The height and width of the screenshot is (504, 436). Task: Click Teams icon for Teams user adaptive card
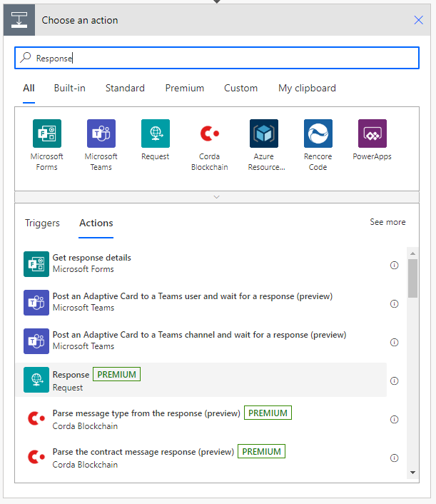36,303
